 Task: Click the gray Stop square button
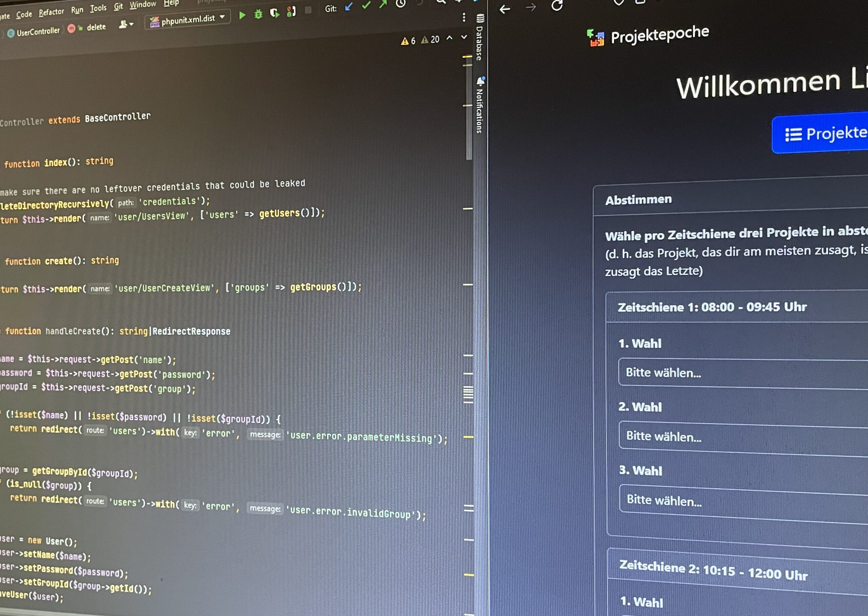click(x=308, y=10)
